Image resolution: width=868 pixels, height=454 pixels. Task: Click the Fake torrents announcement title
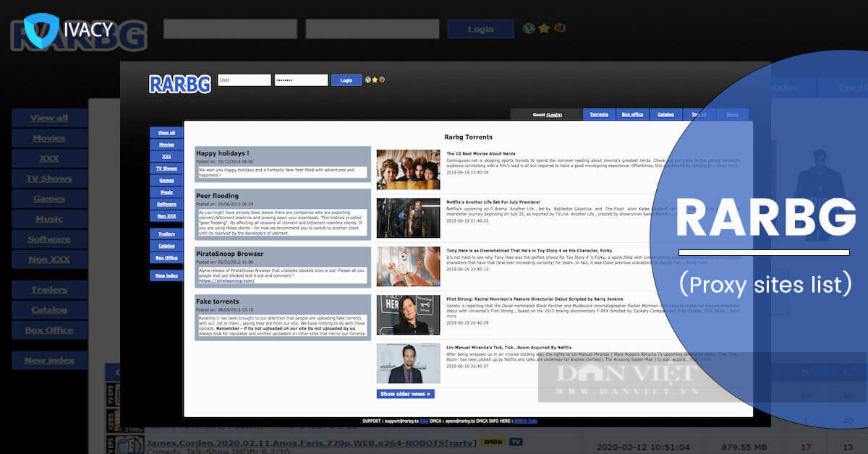pyautogui.click(x=218, y=301)
